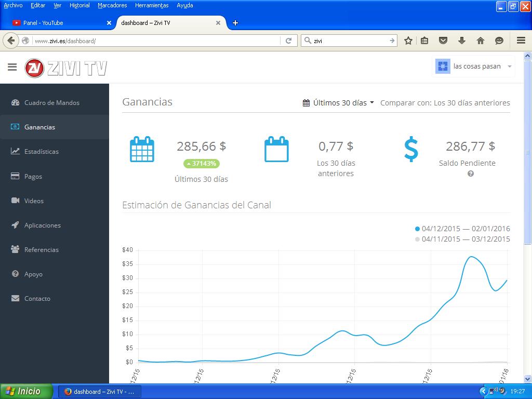Click the Videos camera icon

[x=15, y=201]
